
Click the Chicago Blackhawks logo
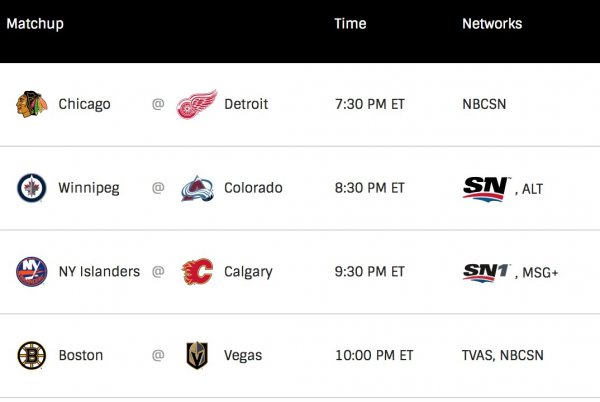[x=31, y=104]
